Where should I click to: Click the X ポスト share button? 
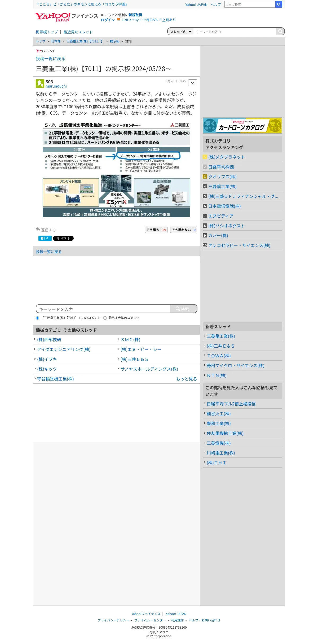pyautogui.click(x=63, y=238)
